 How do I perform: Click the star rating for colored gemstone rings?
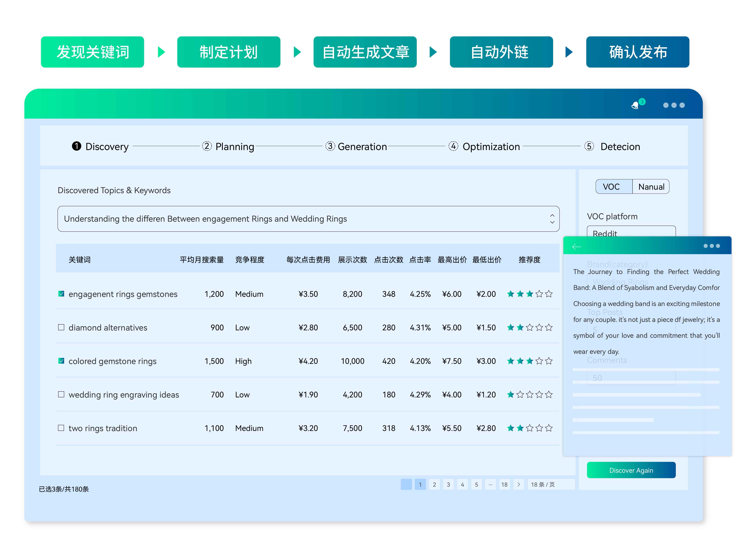tap(529, 361)
